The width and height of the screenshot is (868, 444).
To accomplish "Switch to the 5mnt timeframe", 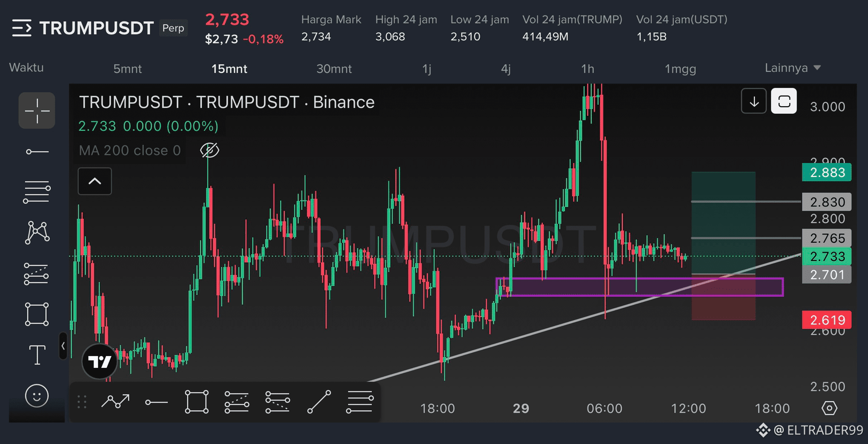I will click(128, 69).
